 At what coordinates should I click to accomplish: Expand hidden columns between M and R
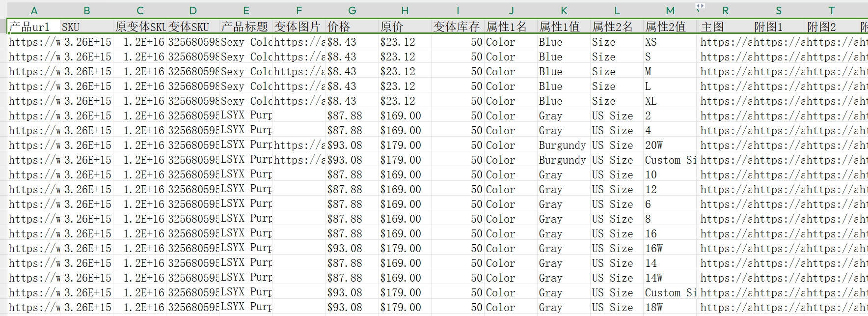[x=700, y=6]
